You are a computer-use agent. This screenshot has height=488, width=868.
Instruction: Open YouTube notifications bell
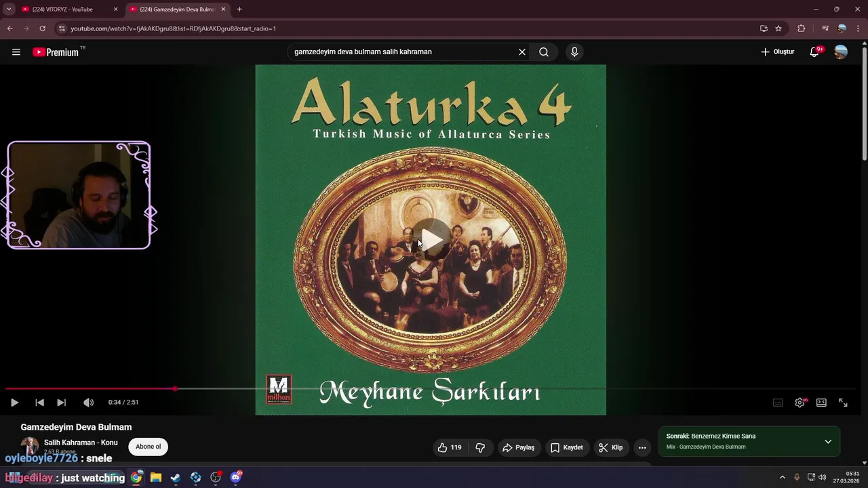pyautogui.click(x=814, y=52)
